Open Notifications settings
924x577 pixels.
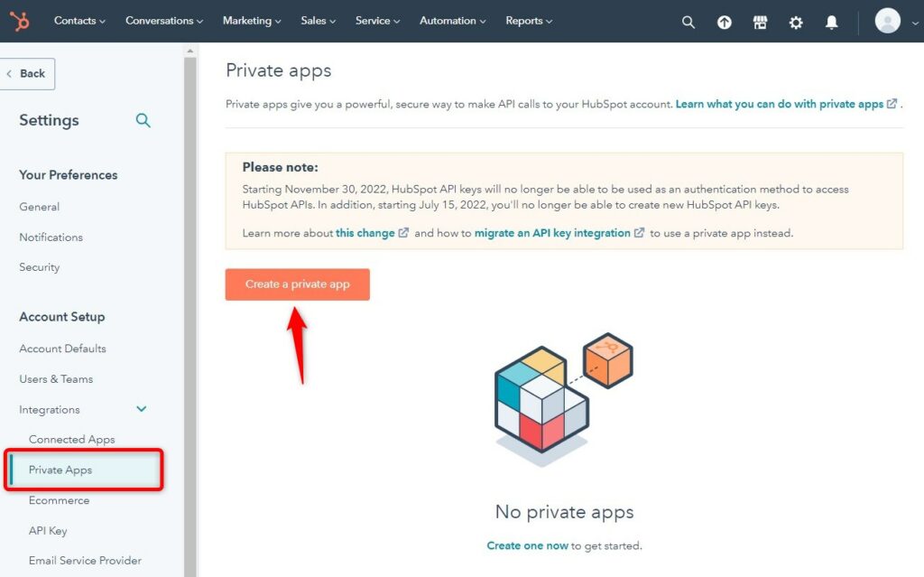[x=51, y=237]
